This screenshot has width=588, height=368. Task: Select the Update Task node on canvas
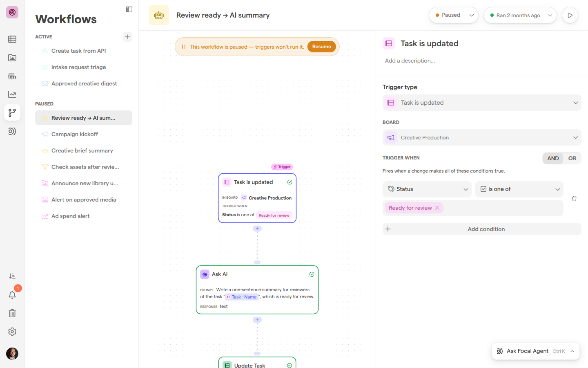pyautogui.click(x=257, y=363)
